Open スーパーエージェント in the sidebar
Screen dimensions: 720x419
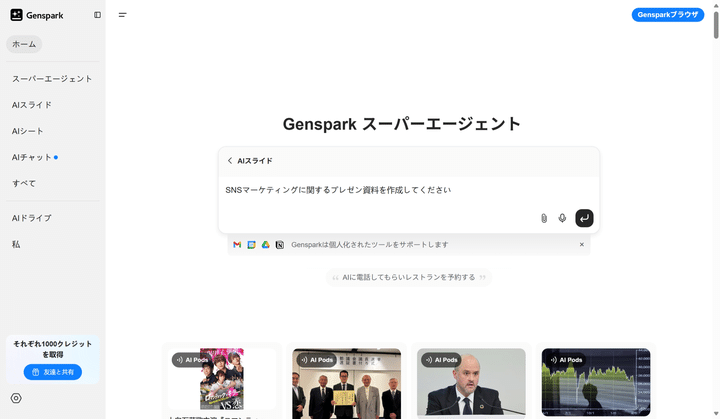52,79
